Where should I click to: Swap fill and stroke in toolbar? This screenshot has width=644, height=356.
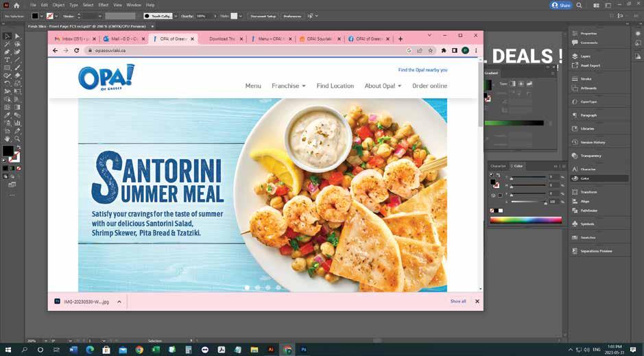18,147
